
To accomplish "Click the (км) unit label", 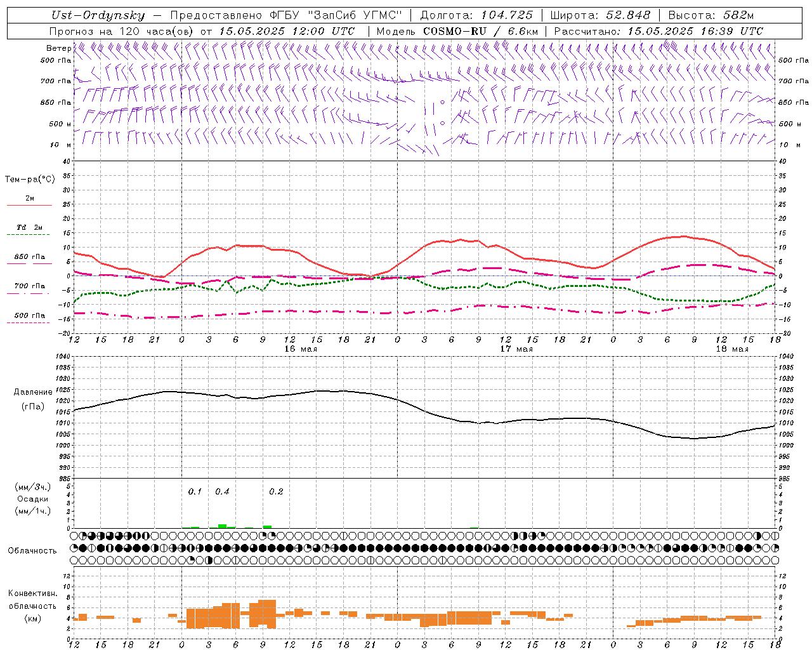I will [33, 618].
